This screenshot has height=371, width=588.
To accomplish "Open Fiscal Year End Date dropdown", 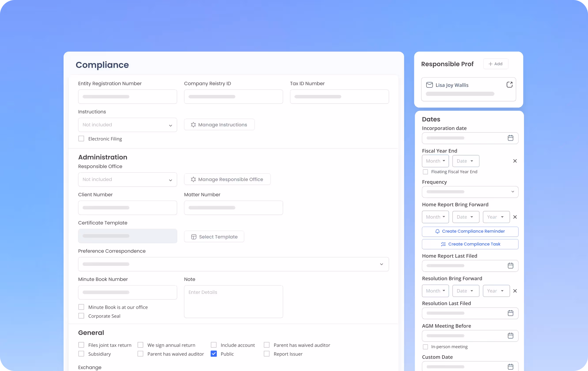I will [466, 161].
